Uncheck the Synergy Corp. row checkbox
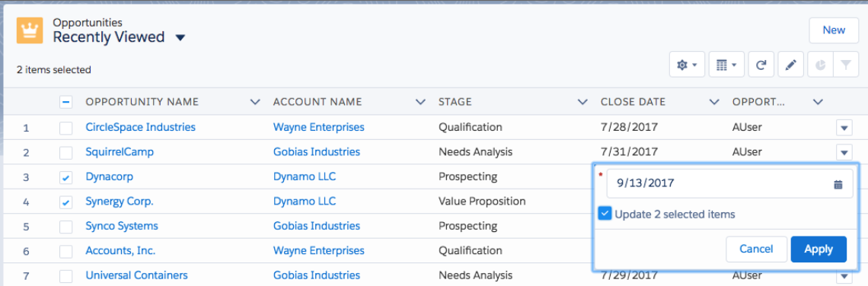868x286 pixels. 66,202
